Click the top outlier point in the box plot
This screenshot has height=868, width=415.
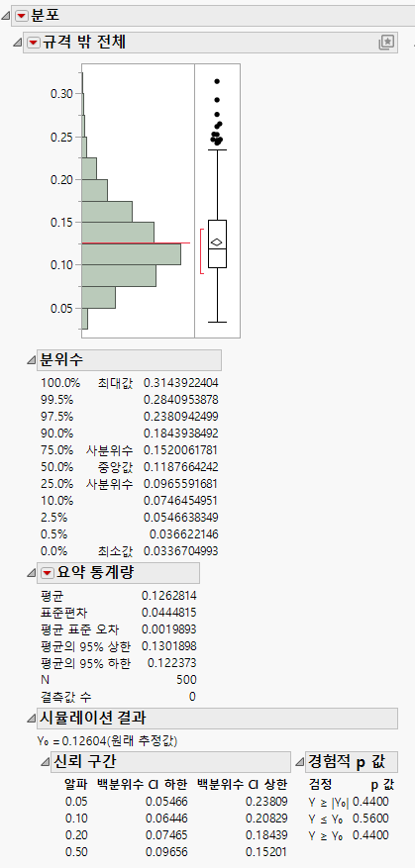pyautogui.click(x=217, y=82)
